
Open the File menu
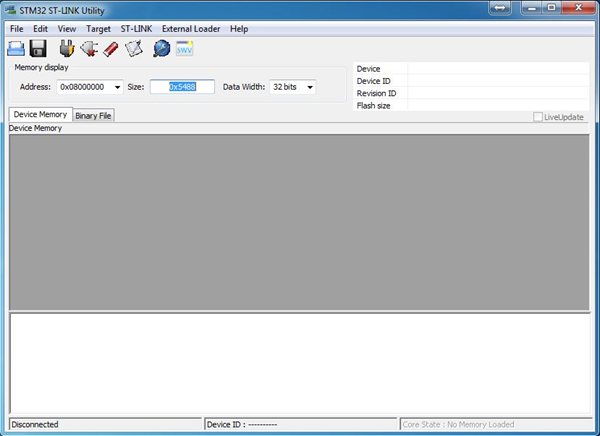pyautogui.click(x=16, y=29)
